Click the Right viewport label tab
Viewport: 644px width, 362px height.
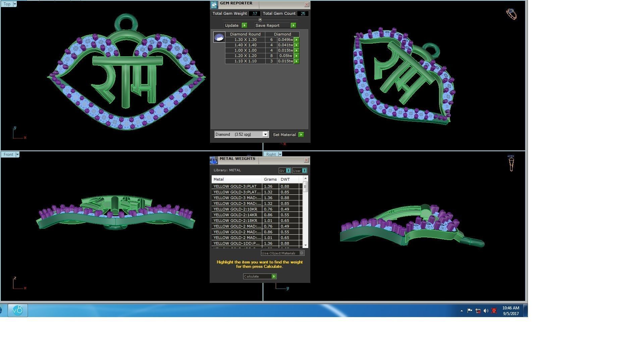271,155
